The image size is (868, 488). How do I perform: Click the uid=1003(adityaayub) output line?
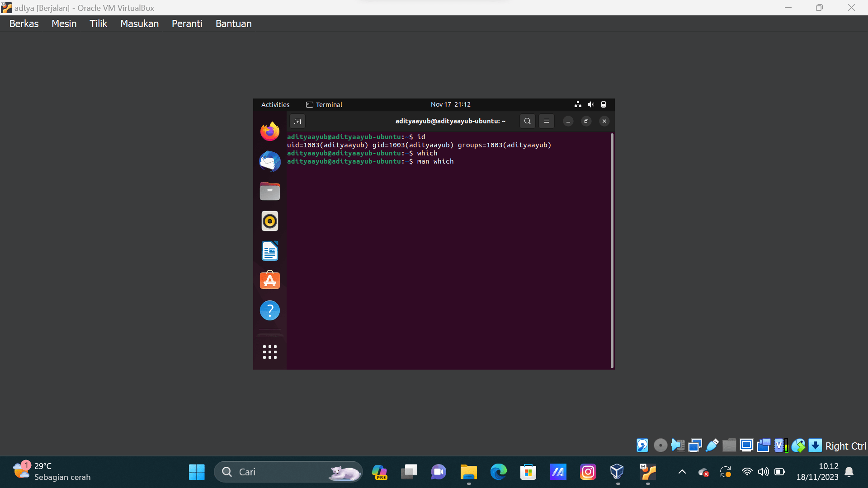click(419, 145)
